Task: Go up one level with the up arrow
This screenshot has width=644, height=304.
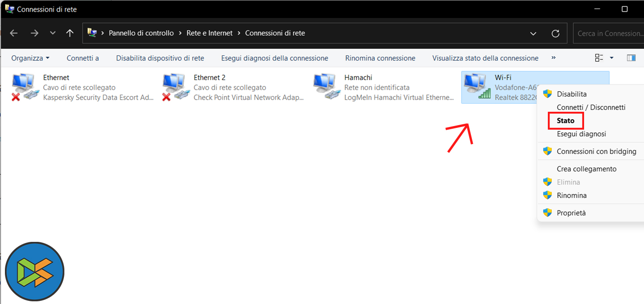Action: pyautogui.click(x=70, y=33)
